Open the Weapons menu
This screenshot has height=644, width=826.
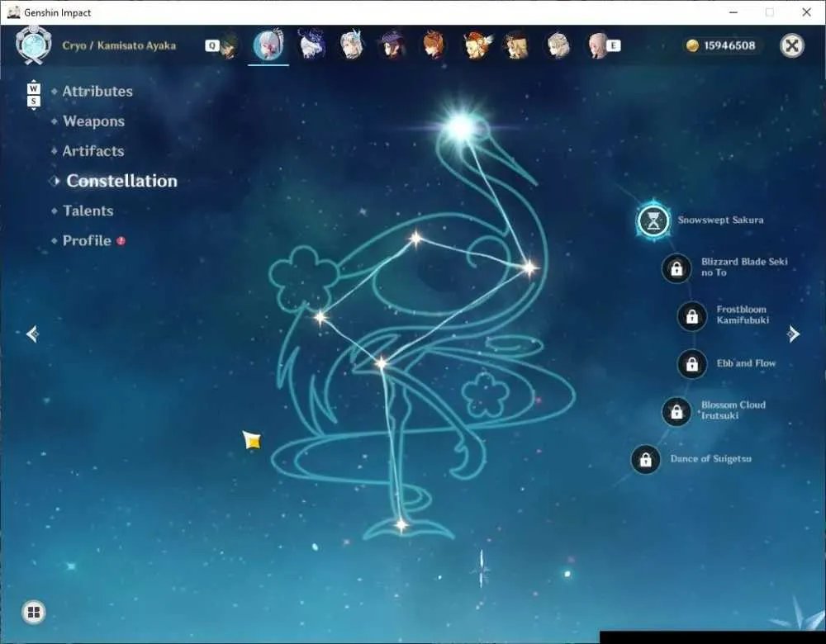click(94, 121)
